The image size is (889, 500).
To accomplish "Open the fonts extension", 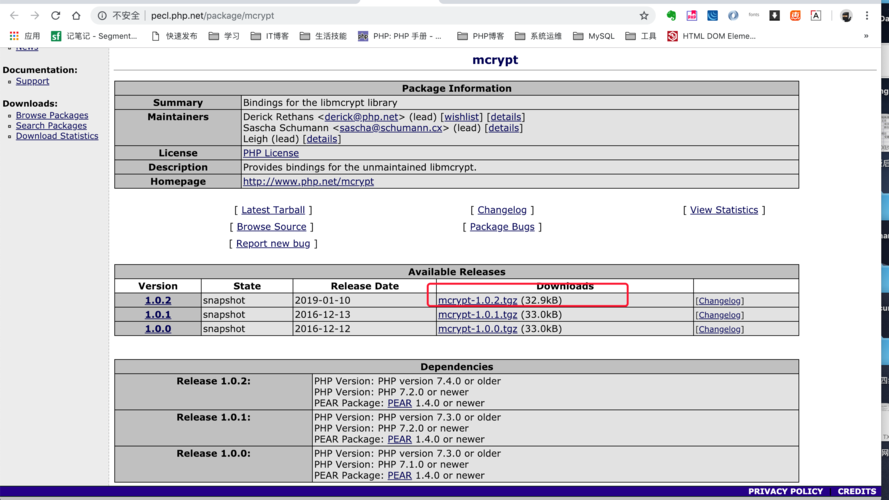I will [x=753, y=15].
